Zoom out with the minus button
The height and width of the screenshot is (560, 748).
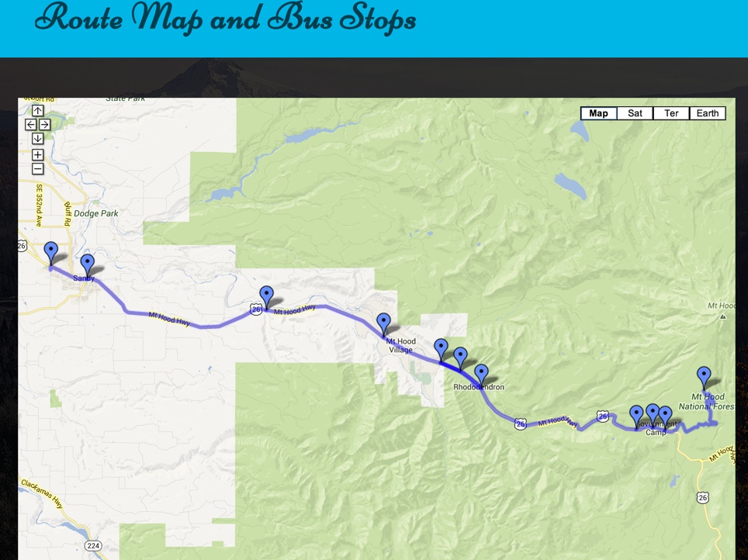pos(38,168)
